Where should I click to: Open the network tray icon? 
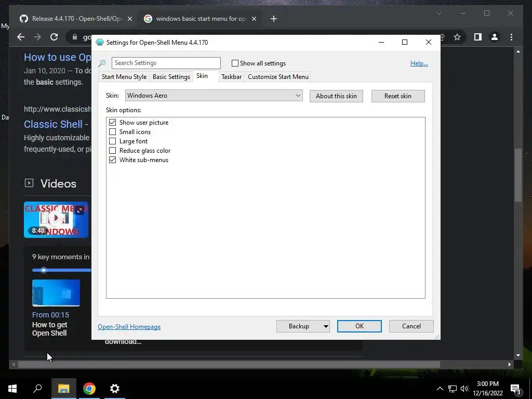[x=453, y=389]
